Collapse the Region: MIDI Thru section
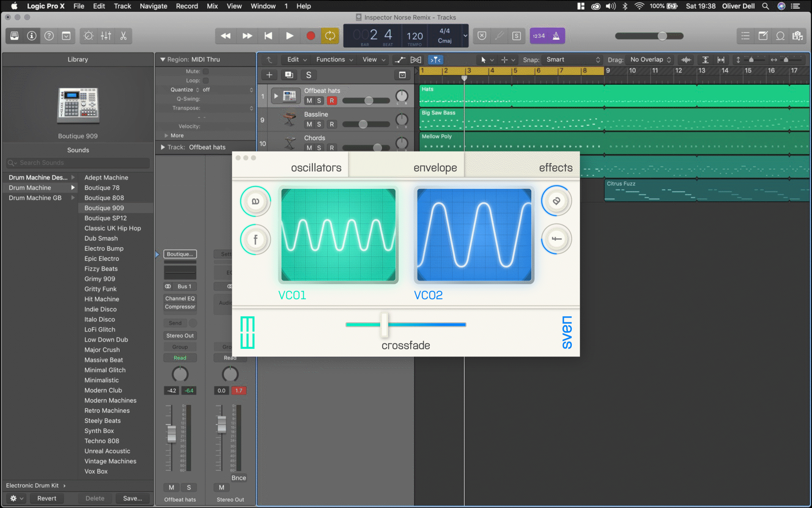This screenshot has width=812, height=508. [163, 60]
